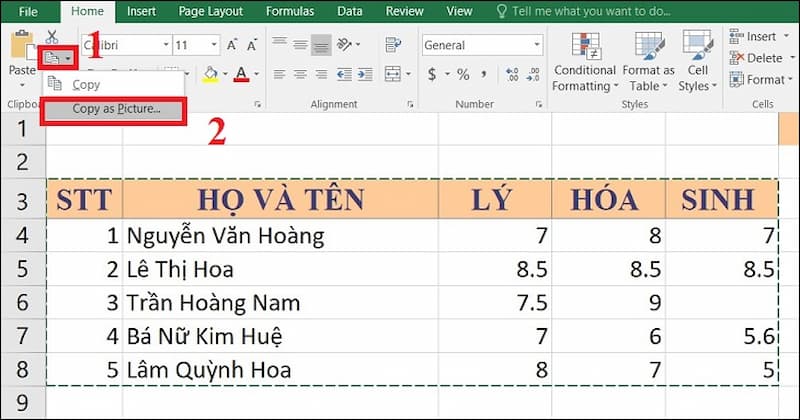
Task: Increase font size with large A icon
Action: coord(232,45)
